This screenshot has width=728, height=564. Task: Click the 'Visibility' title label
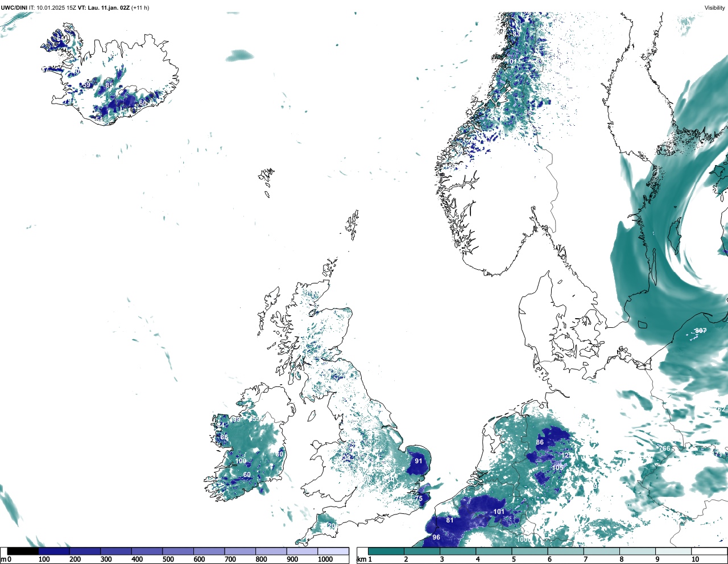coord(714,8)
